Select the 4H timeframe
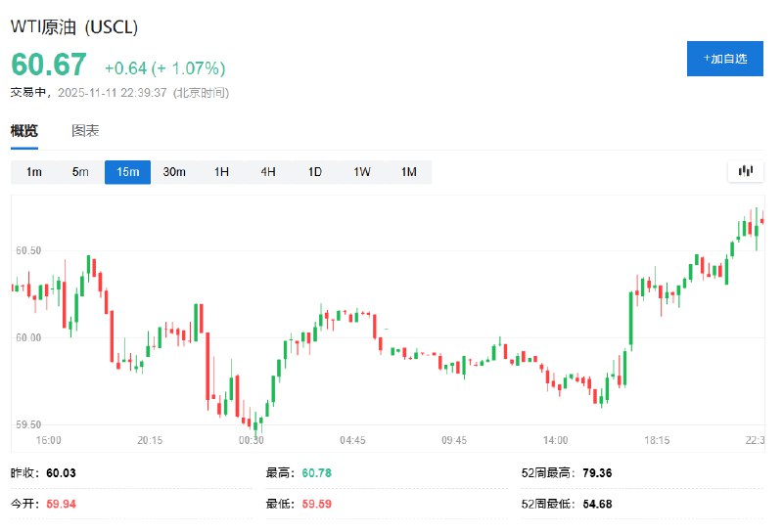This screenshot has width=783, height=532. (x=268, y=172)
